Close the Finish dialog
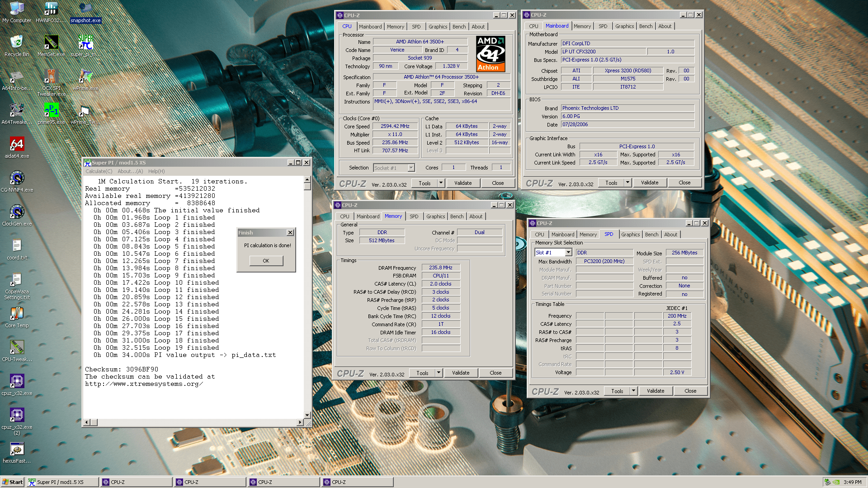 pyautogui.click(x=290, y=233)
